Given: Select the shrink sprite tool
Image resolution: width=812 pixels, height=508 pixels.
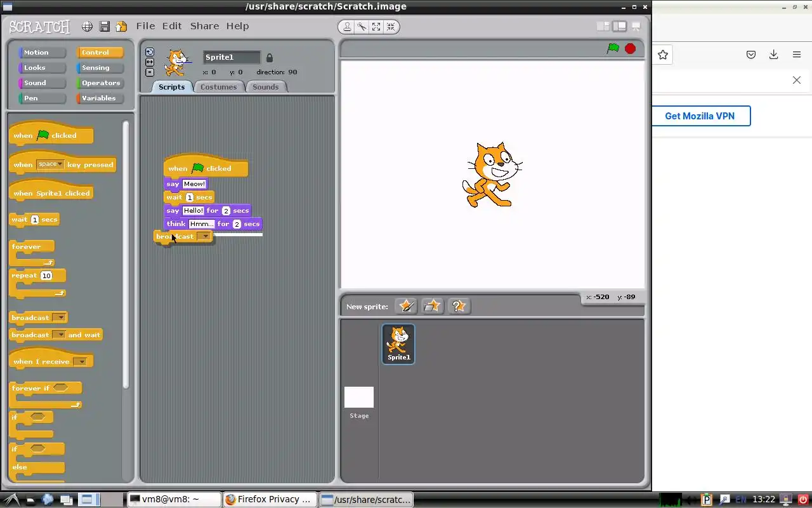Looking at the screenshot, I should 391,27.
